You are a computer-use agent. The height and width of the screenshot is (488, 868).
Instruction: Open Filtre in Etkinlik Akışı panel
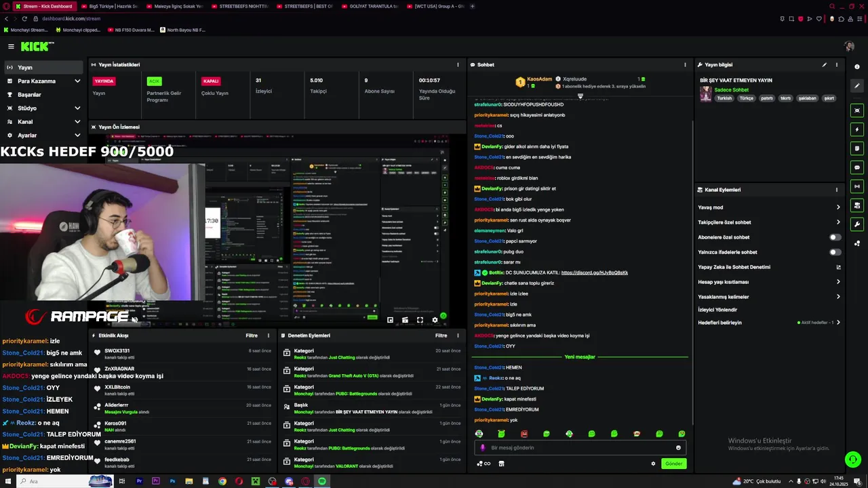click(x=252, y=335)
